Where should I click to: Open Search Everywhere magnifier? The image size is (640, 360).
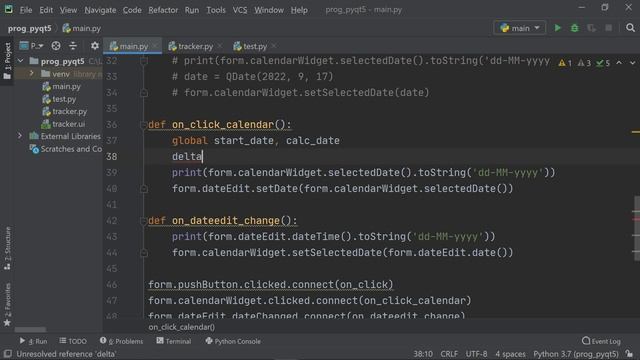coord(630,28)
